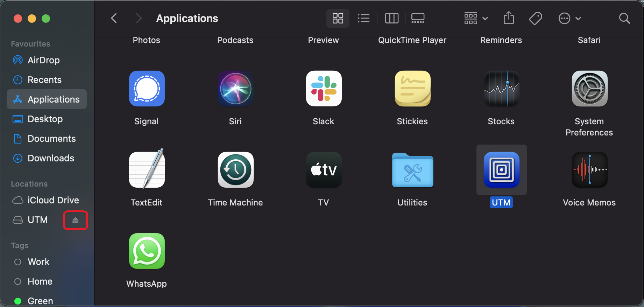This screenshot has width=644, height=307.
Task: Open AirDrop in the sidebar
Action: (x=47, y=60)
